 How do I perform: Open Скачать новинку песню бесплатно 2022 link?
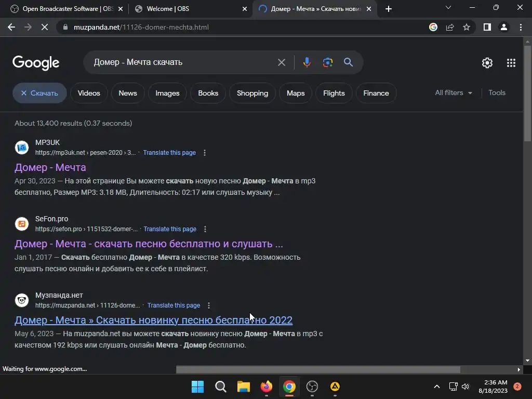tap(153, 320)
